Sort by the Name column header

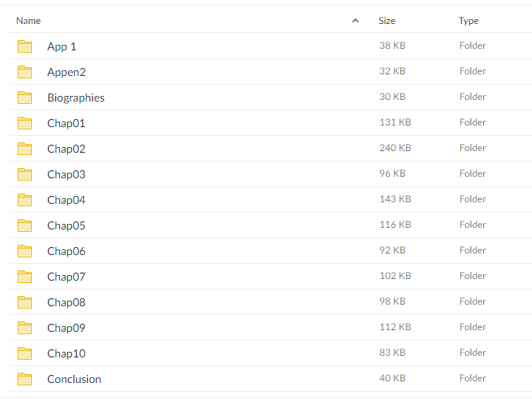pyautogui.click(x=29, y=21)
